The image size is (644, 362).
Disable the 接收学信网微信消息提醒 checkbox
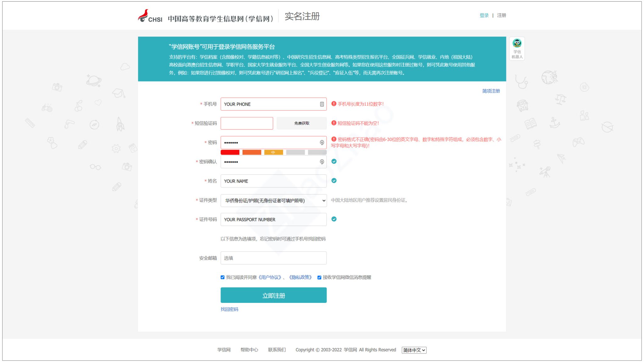pos(319,277)
